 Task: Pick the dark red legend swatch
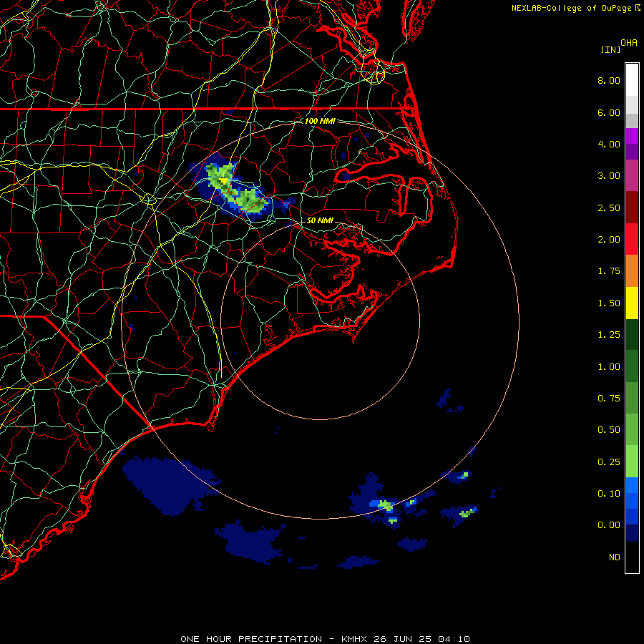tap(632, 208)
